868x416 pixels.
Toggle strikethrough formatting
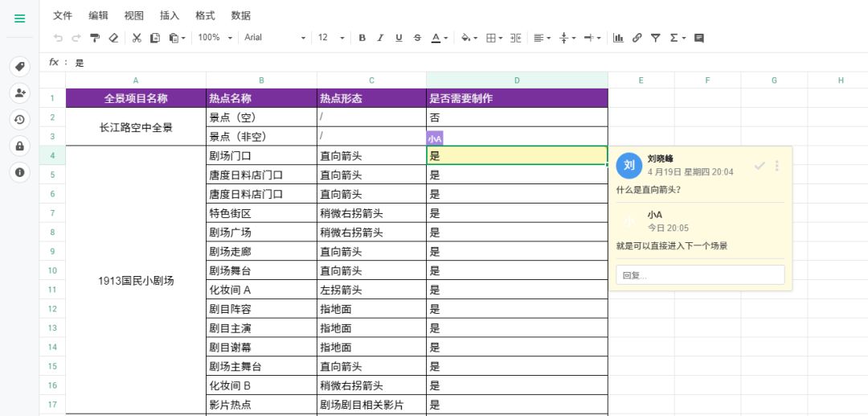pos(417,38)
